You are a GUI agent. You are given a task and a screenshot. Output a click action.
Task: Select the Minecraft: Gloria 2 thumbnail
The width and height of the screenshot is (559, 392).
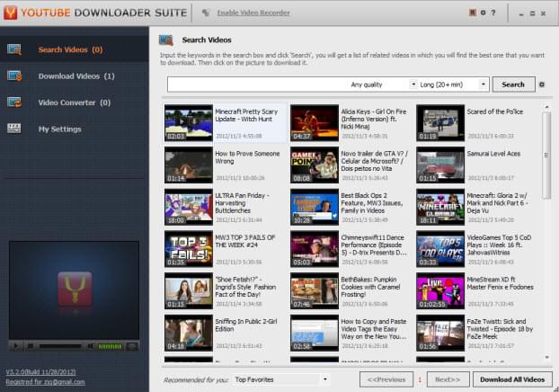pyautogui.click(x=440, y=207)
